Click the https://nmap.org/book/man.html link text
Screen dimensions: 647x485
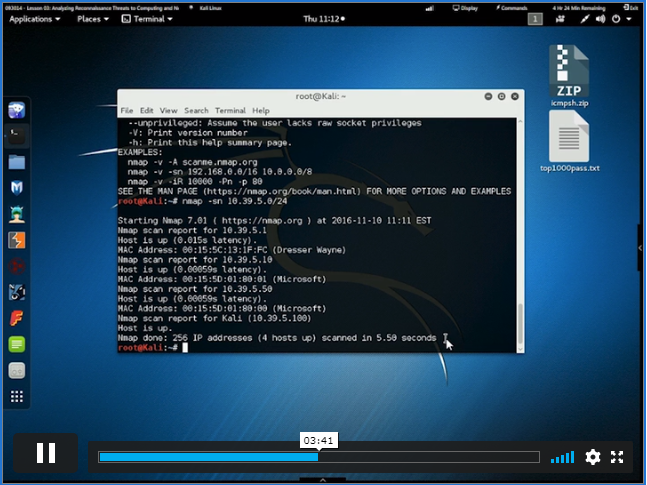283,191
